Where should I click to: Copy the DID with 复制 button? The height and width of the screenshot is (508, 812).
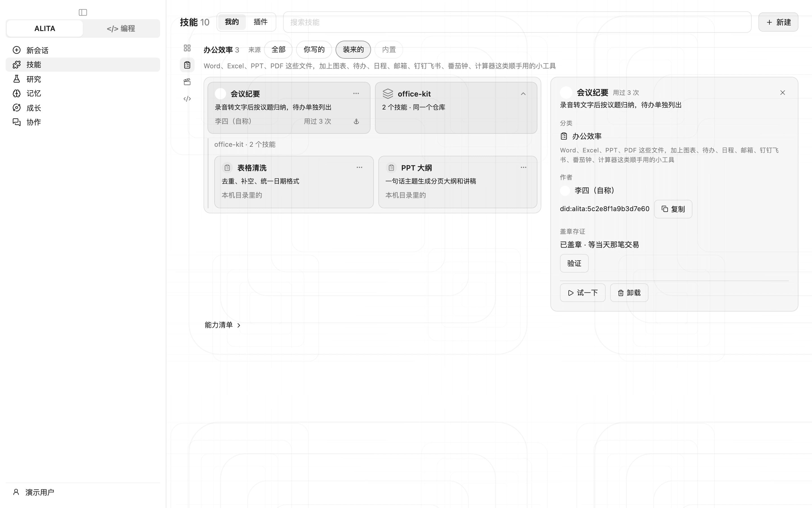673,209
